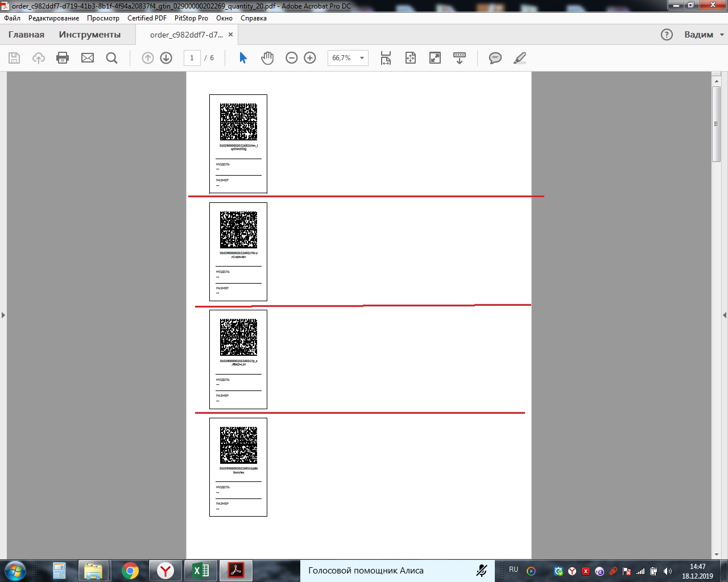The image size is (728, 582).
Task: Click the RU language indicator
Action: 514,569
